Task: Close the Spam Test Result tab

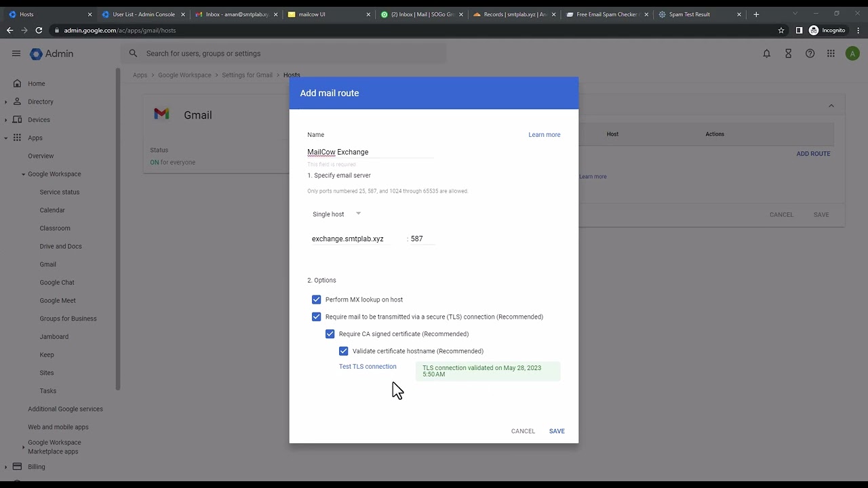Action: pyautogui.click(x=739, y=14)
